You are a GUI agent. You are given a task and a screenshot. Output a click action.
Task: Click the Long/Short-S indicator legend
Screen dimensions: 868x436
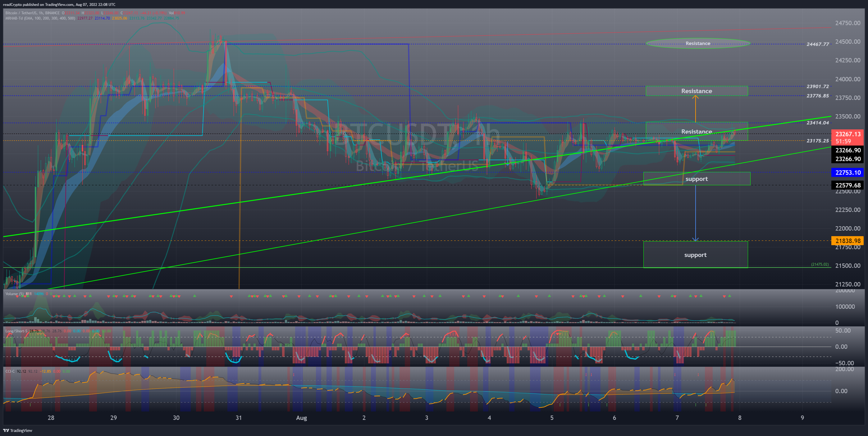pyautogui.click(x=16, y=331)
